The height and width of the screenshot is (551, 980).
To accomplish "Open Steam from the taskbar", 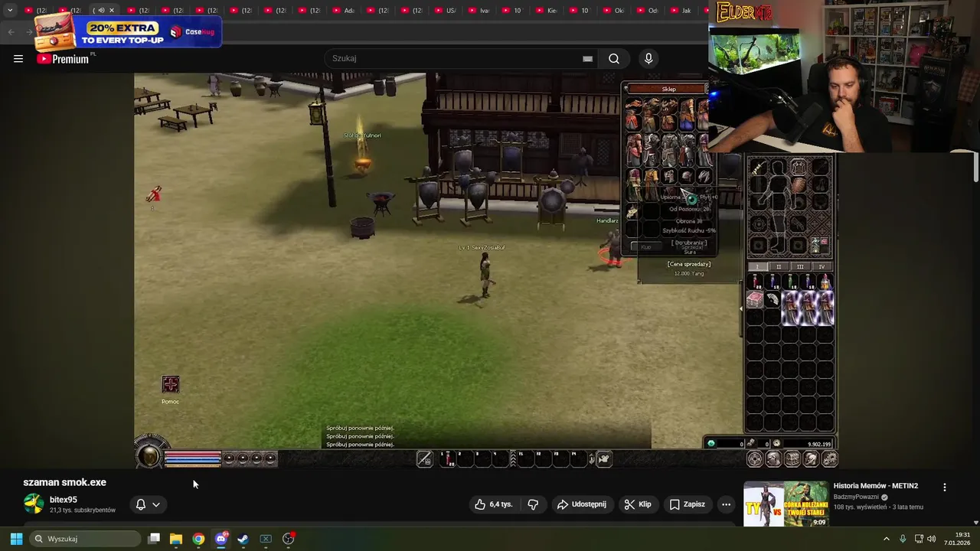I will point(243,539).
